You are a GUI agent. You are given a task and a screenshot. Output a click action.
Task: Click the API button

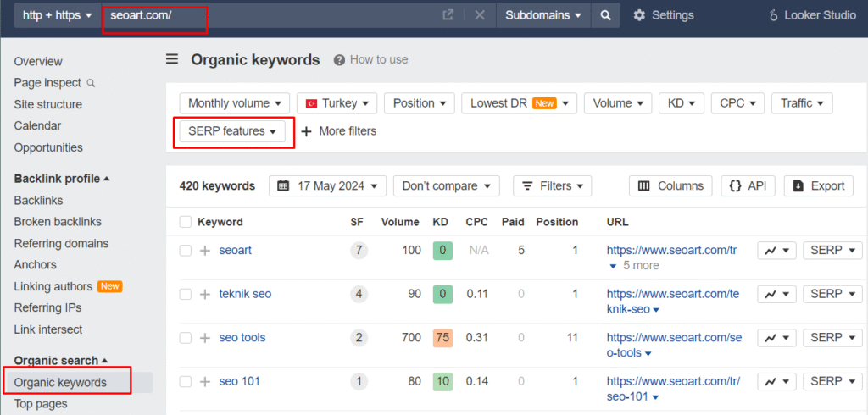pyautogui.click(x=748, y=186)
